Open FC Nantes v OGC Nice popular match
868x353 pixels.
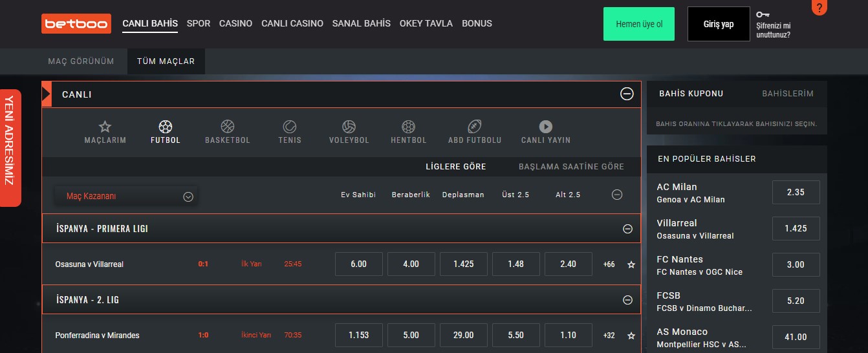tap(700, 272)
